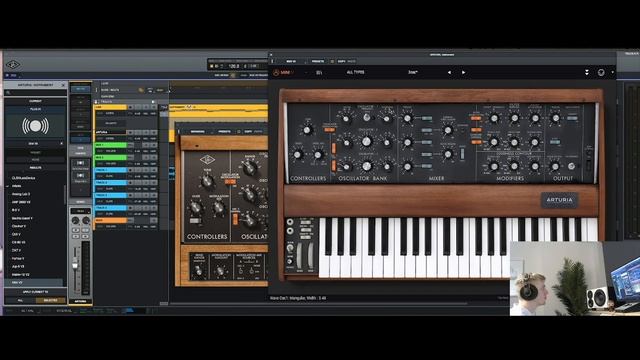Click the tempo value 120.0 in the transport

233,66
